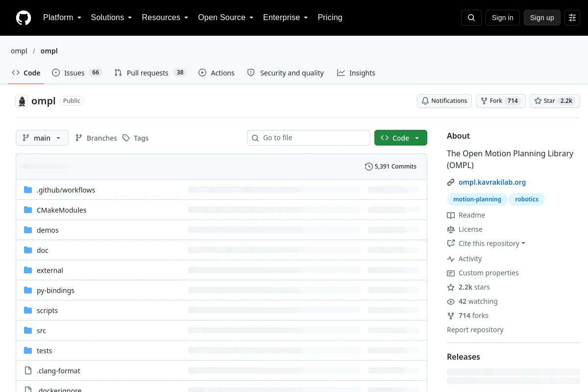588x392 pixels.
Task: Go to the Pricing page
Action: coord(330,18)
